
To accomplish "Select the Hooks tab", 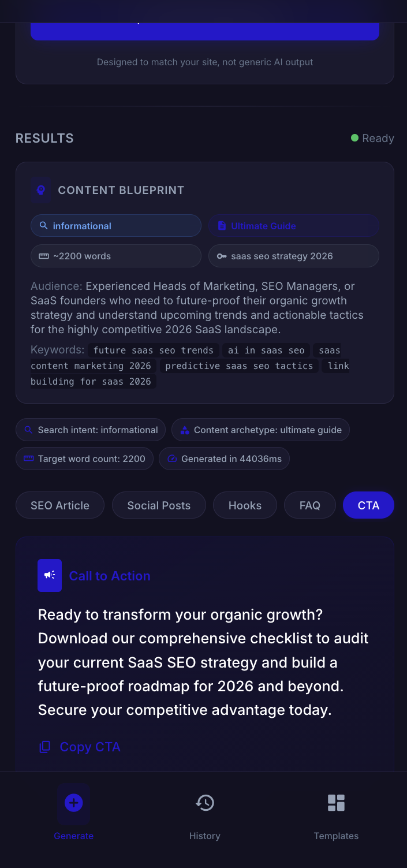I will (x=244, y=505).
